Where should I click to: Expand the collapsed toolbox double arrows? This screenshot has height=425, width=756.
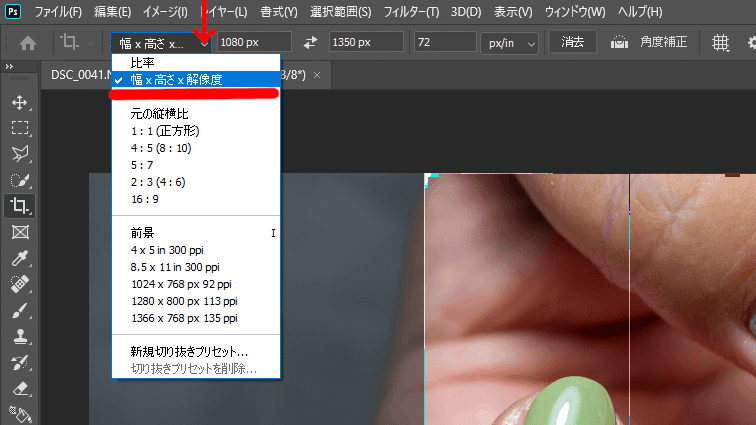pyautogui.click(x=9, y=67)
